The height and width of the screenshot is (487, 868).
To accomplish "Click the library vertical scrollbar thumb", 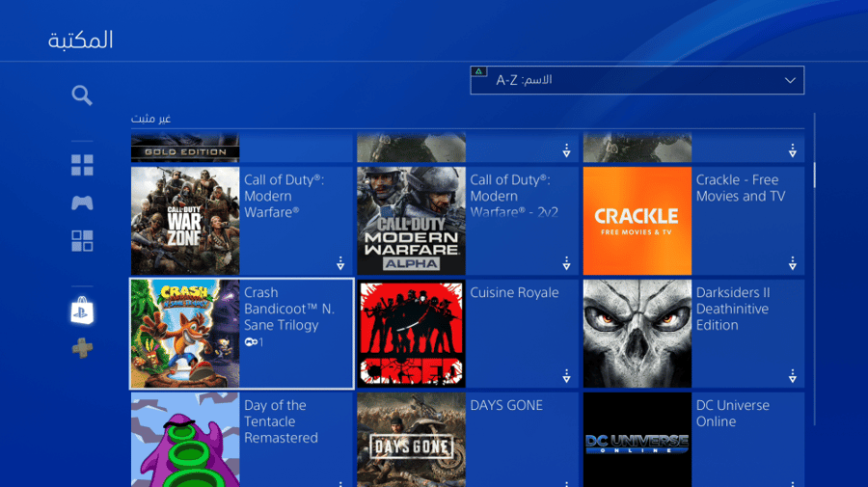I will 814,175.
